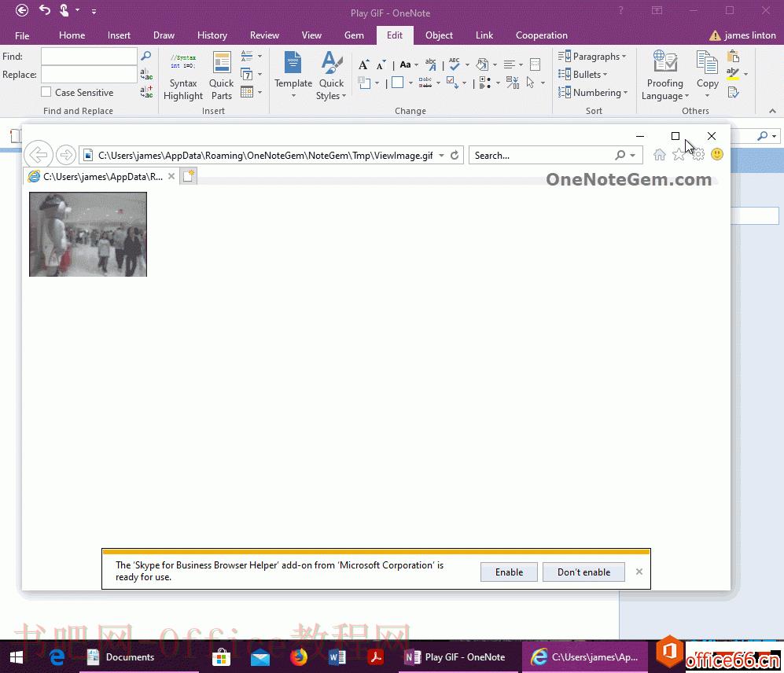Open address bar history dropdown
Screen dimensions: 784x673
[441, 155]
